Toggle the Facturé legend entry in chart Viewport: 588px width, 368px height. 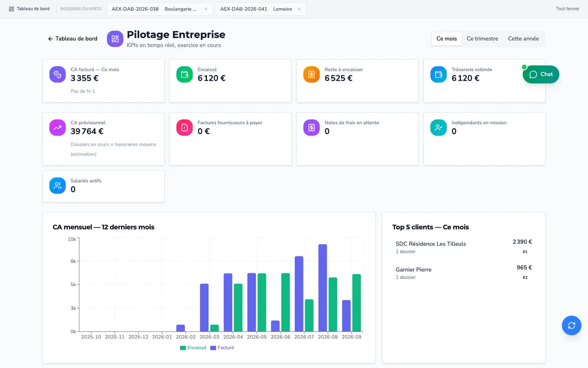click(x=222, y=348)
